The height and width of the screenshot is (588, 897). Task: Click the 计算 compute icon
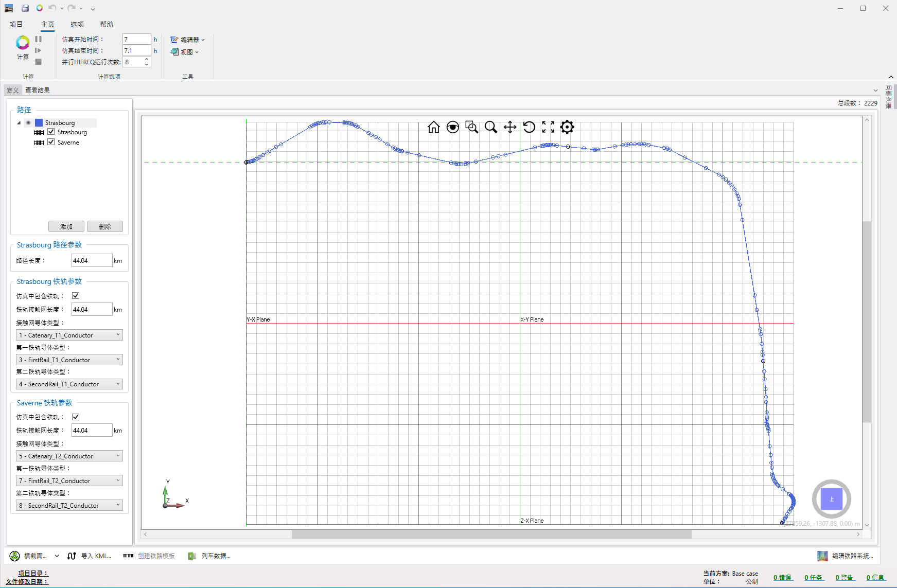pyautogui.click(x=23, y=43)
